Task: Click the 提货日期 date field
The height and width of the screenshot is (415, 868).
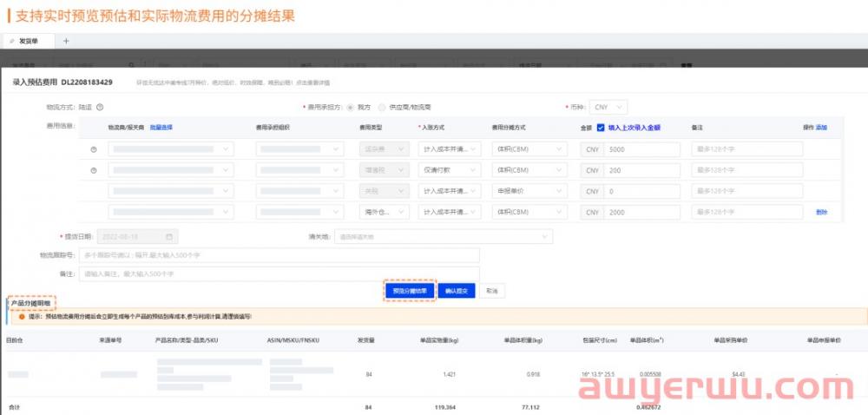Action: pos(137,237)
